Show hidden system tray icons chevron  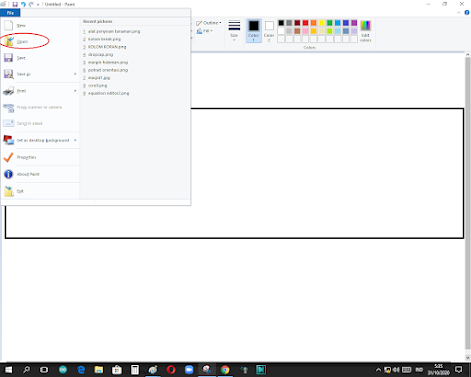(x=378, y=370)
